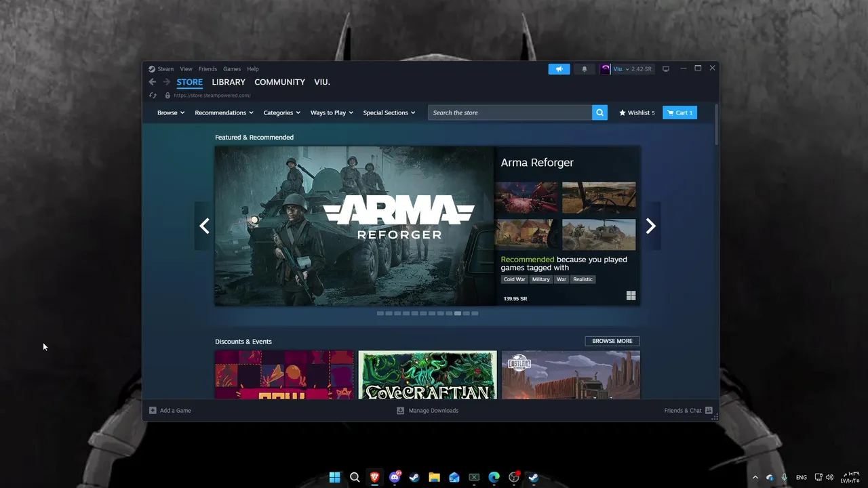The width and height of the screenshot is (868, 488).
Task: Go back with the back arrow
Action: tap(153, 82)
